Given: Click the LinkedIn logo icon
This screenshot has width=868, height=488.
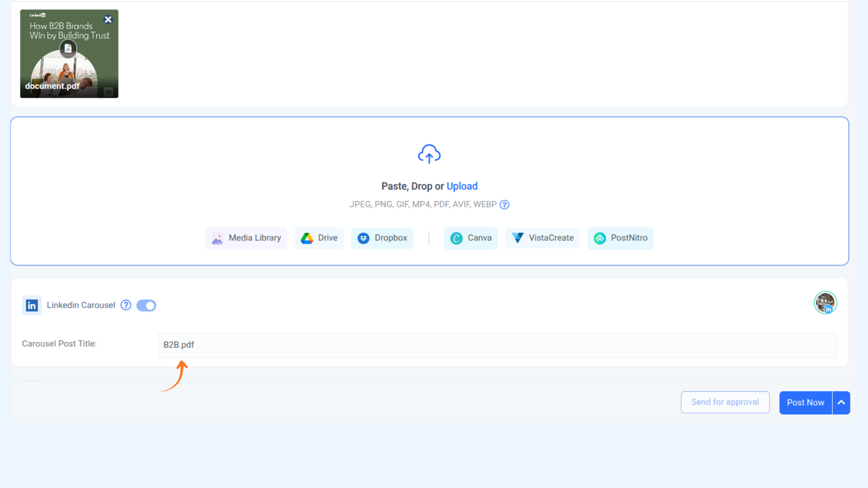Looking at the screenshot, I should [x=32, y=305].
